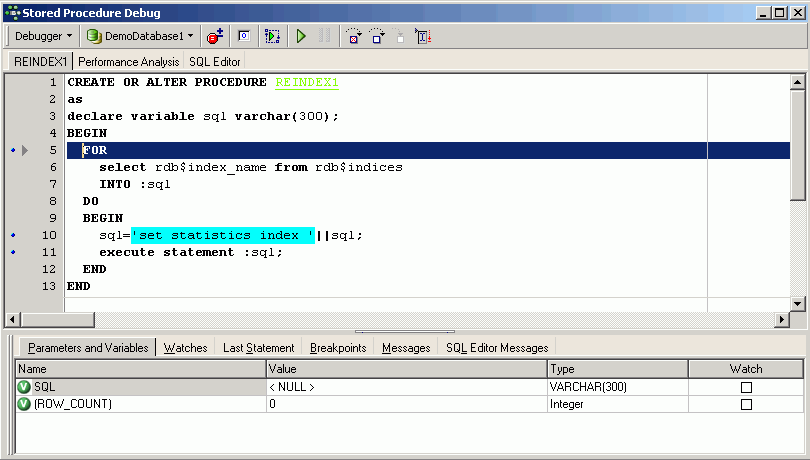Screen dimensions: 810x460
Task: Open the Breakpoints tab
Action: [338, 348]
